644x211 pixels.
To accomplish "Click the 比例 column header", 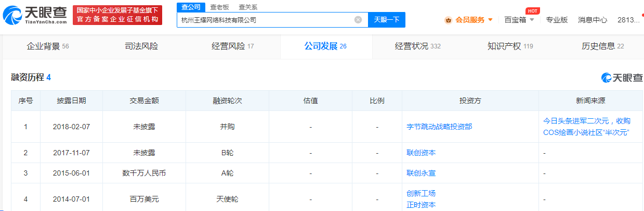I will [x=377, y=101].
